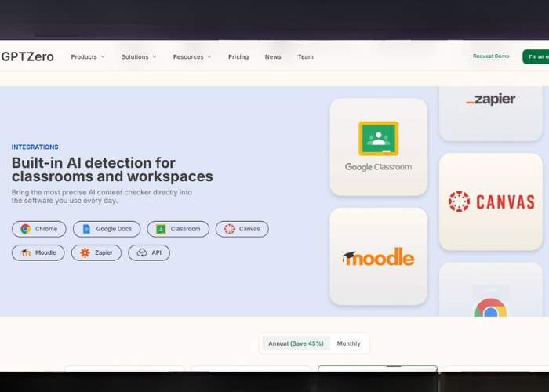Click the Chrome icon in Chrome pill

[x=25, y=229]
